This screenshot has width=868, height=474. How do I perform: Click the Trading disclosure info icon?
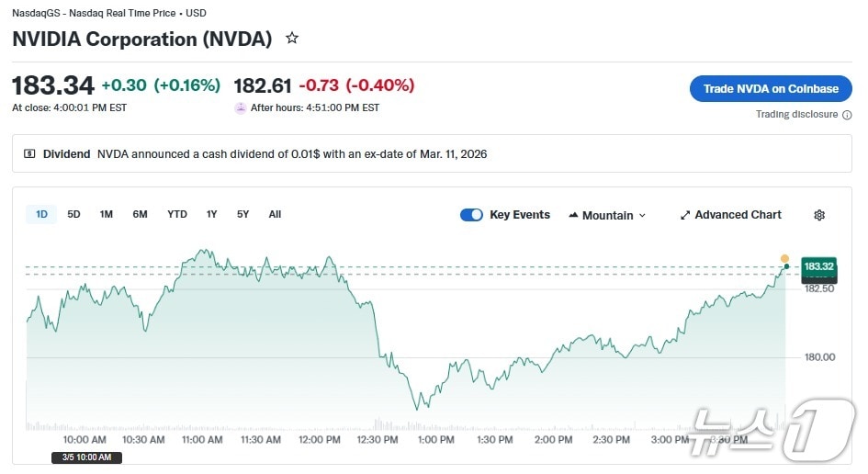coord(847,115)
